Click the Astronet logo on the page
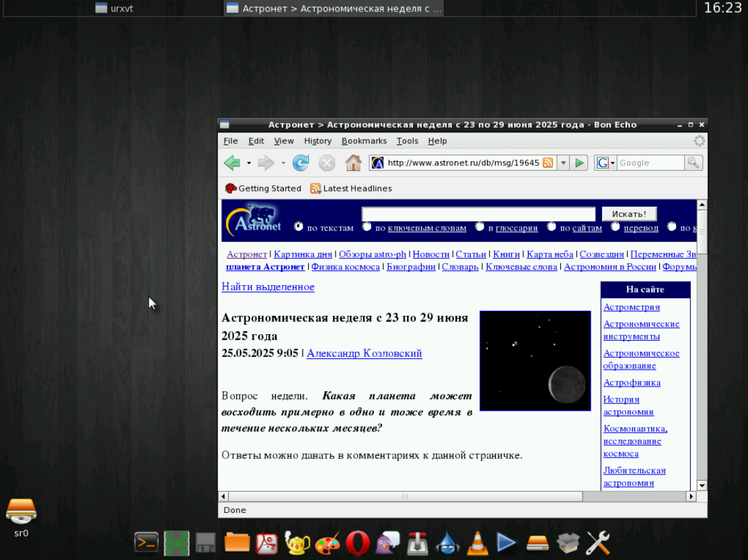The height and width of the screenshot is (560, 748). click(x=254, y=221)
